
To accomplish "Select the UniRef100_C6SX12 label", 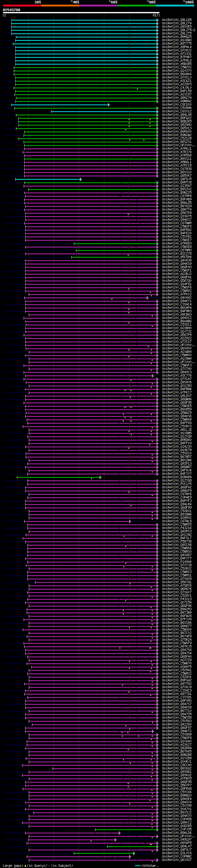I will 176,111.
